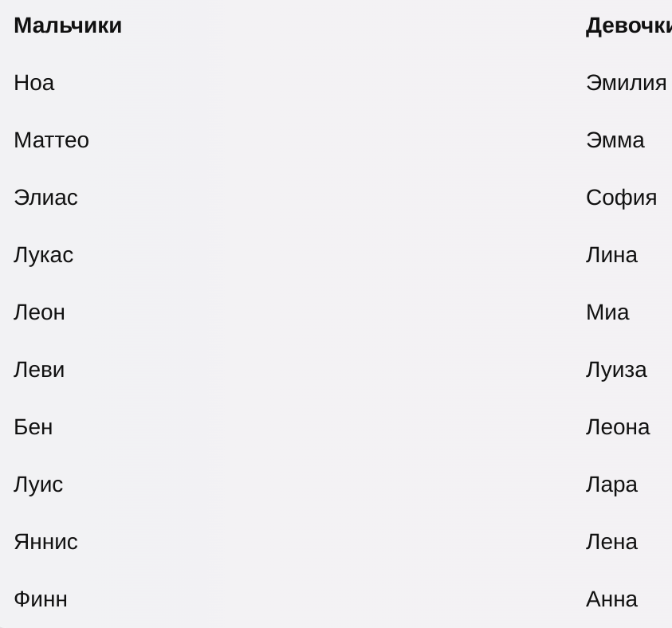Select the boy name Бен

33,427
